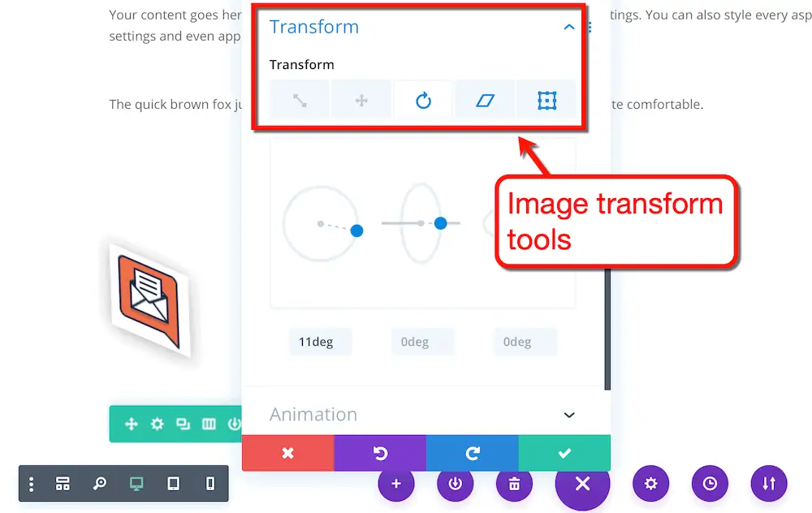This screenshot has height=513, width=812.
Task: Click the purple save-to-library power button
Action: point(456,484)
